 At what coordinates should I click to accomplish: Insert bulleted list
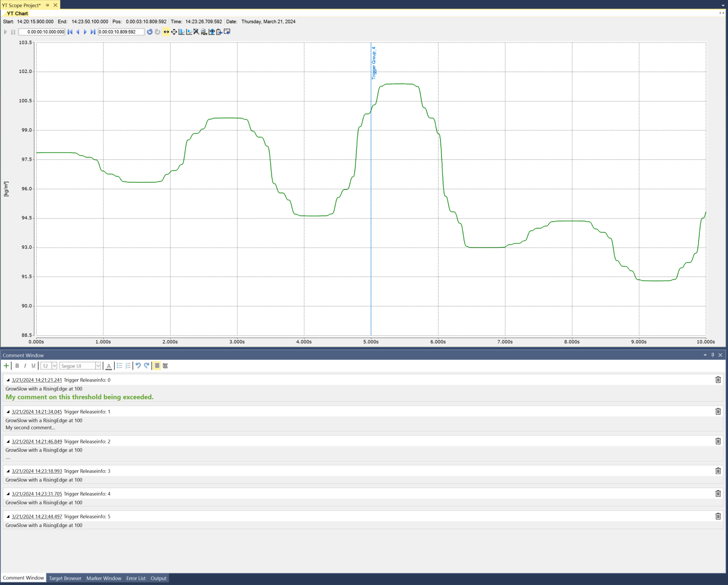[x=120, y=366]
